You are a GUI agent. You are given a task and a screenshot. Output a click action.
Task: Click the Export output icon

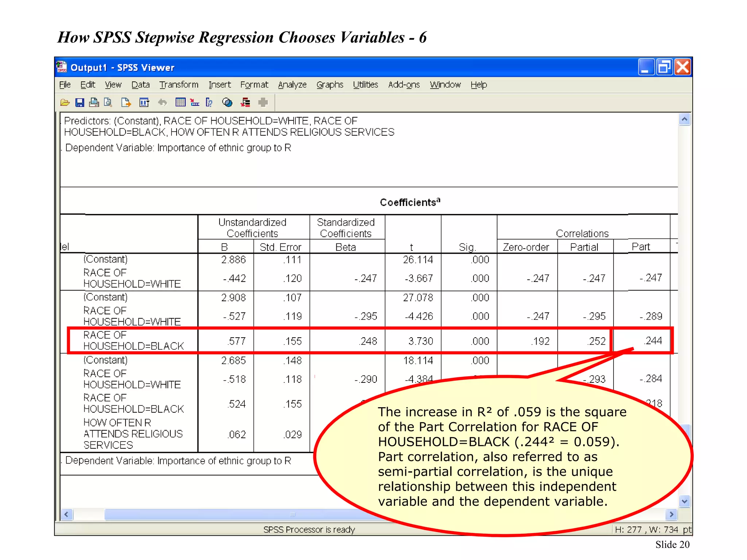click(126, 103)
